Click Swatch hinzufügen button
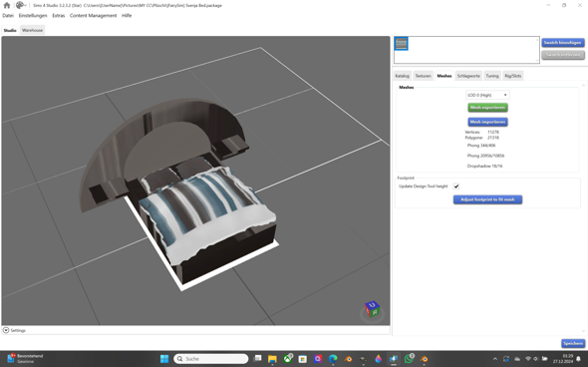This screenshot has width=588, height=367. click(562, 43)
